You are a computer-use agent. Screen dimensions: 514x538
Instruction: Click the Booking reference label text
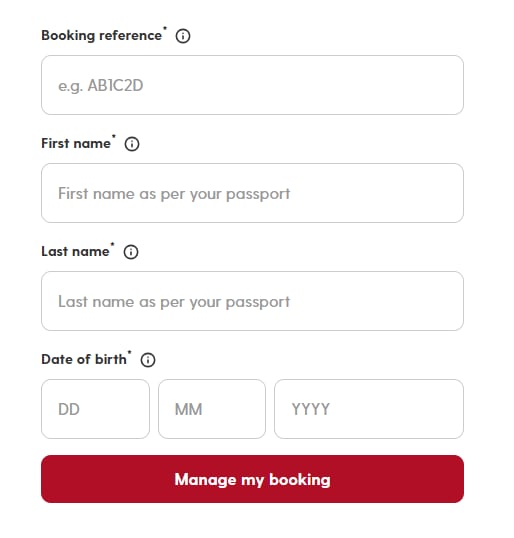tap(102, 36)
